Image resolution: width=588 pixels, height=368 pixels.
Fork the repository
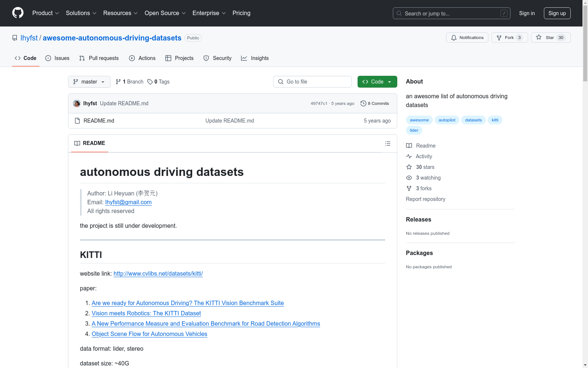[509, 38]
